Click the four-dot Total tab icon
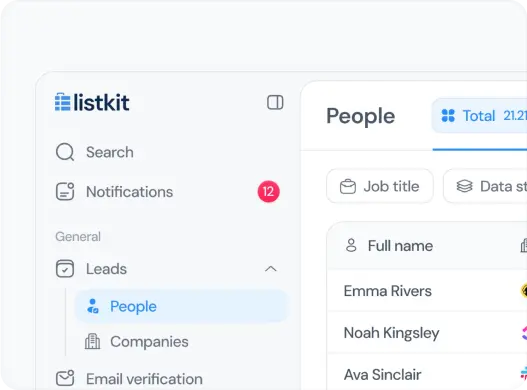 pyautogui.click(x=448, y=116)
